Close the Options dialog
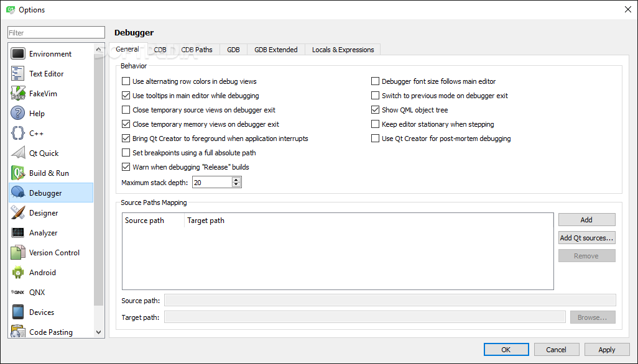The height and width of the screenshot is (364, 638). click(628, 9)
